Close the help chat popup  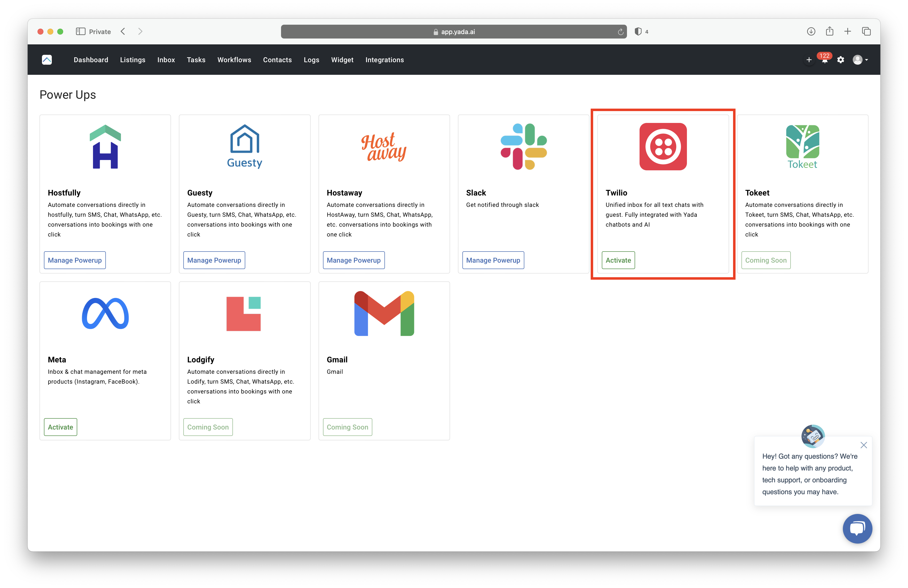tap(864, 445)
